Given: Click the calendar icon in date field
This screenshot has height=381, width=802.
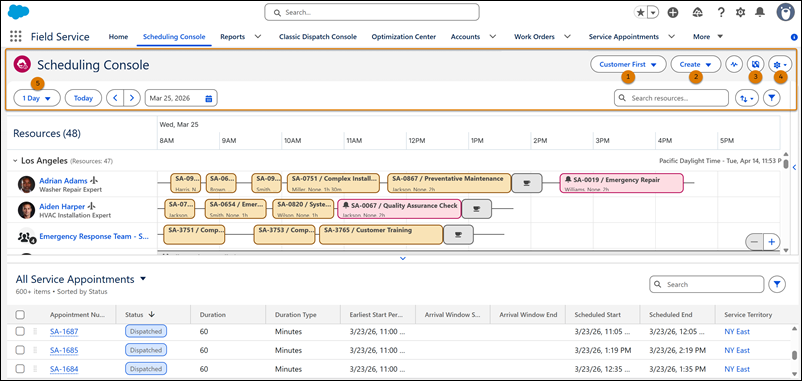Looking at the screenshot, I should 209,98.
